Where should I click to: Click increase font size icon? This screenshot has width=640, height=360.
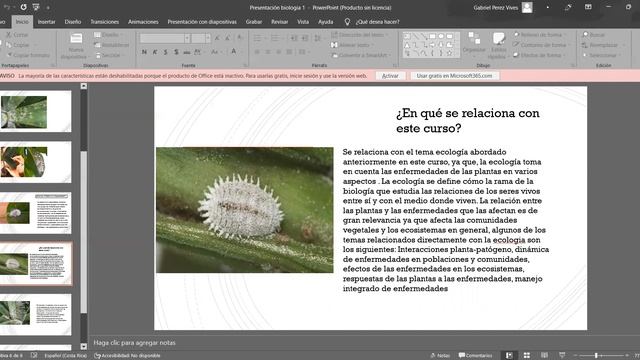[217, 38]
